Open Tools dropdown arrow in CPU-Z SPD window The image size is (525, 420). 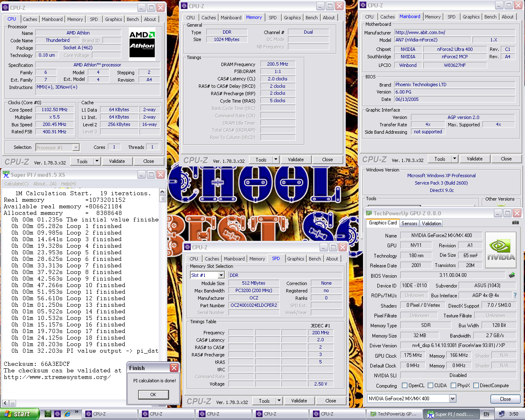tap(279, 401)
